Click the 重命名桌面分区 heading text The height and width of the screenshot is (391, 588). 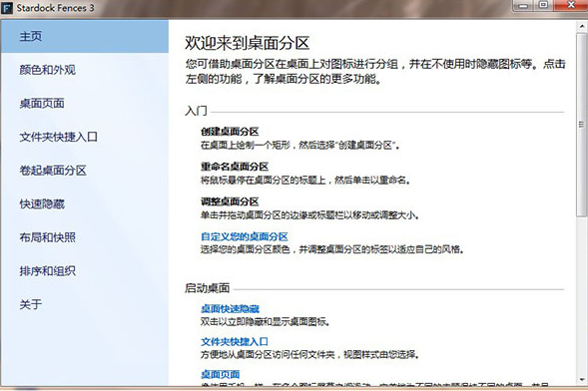tap(235, 167)
